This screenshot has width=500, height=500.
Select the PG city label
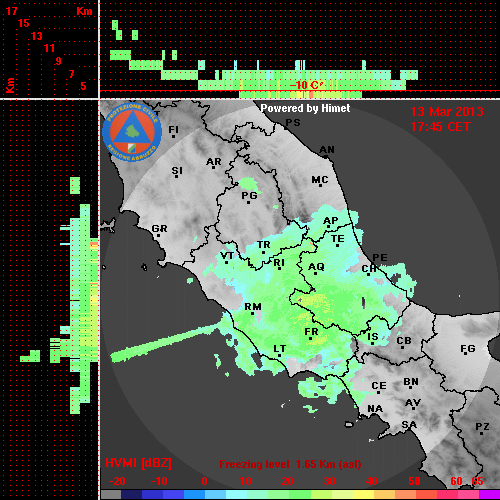point(249,196)
